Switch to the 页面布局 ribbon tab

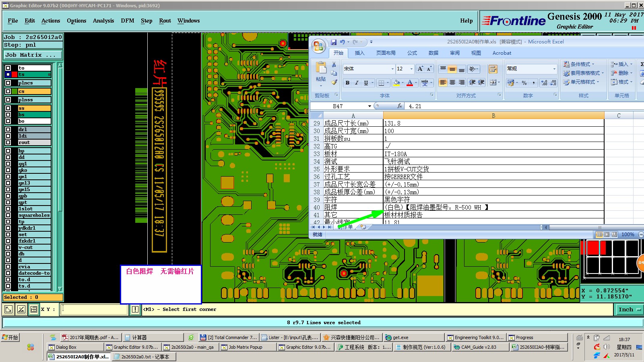386,53
